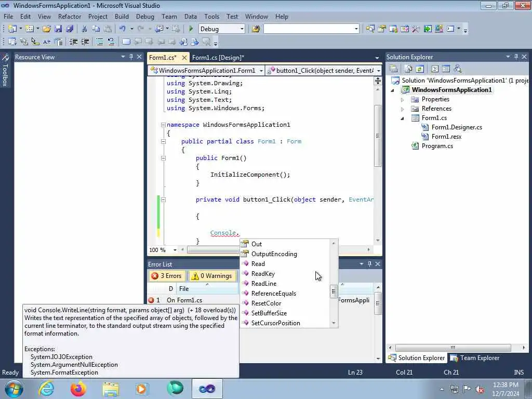Click the empty Find combo box field
Screen dimensions: 532x399
(x=309, y=29)
